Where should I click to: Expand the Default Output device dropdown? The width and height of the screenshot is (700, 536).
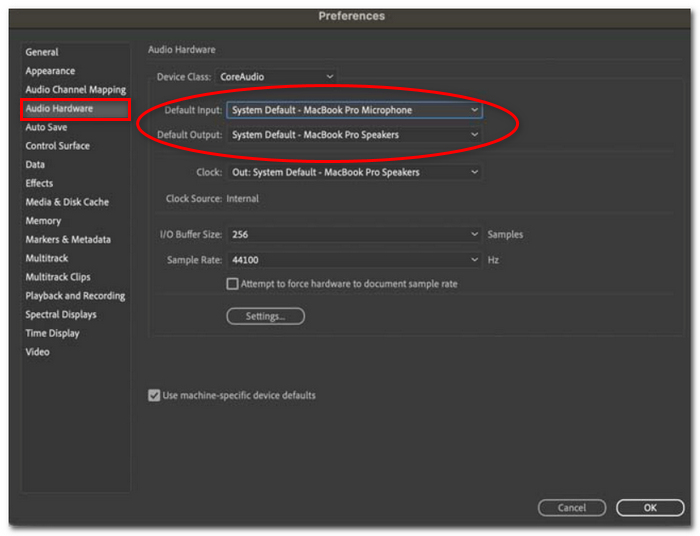pos(354,135)
